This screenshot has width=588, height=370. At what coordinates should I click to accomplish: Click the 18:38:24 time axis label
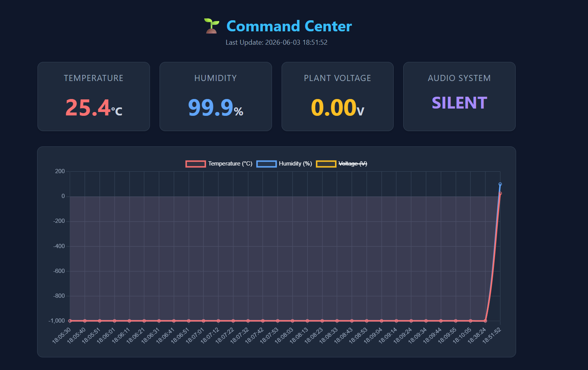tap(477, 335)
